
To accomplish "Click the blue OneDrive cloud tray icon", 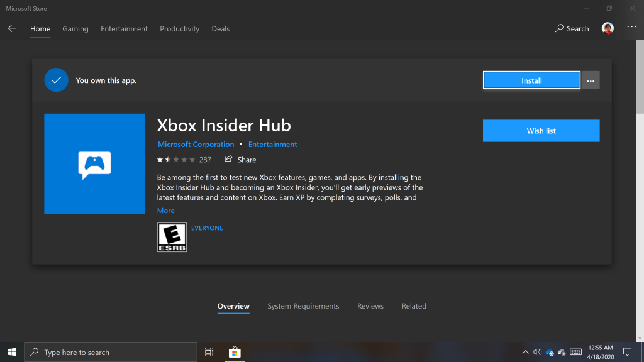I will pos(550,353).
